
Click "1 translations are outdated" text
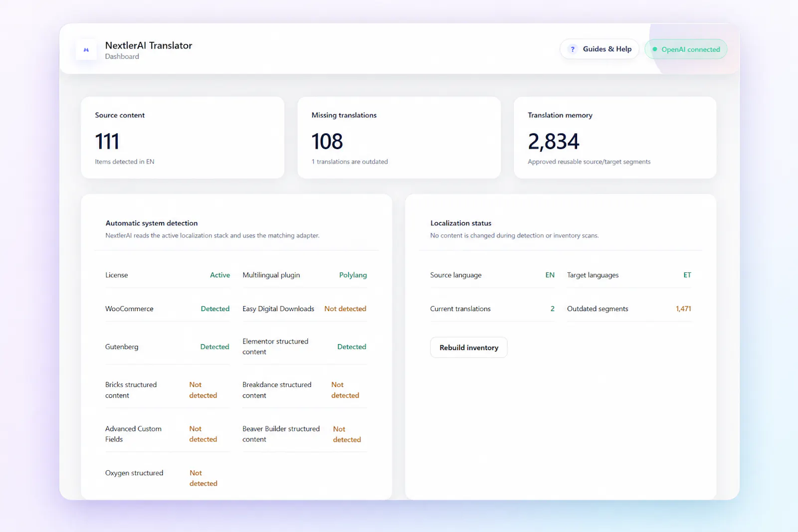[350, 162]
